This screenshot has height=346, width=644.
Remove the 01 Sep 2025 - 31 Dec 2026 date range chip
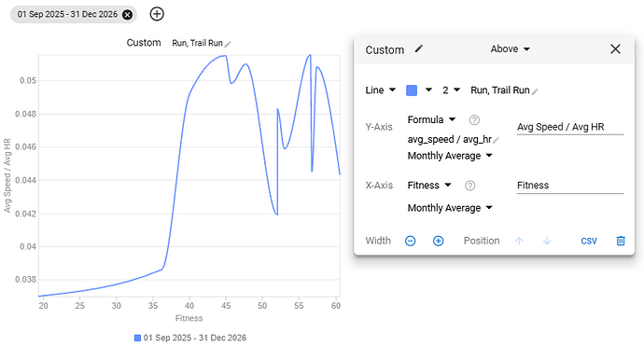click(x=128, y=15)
